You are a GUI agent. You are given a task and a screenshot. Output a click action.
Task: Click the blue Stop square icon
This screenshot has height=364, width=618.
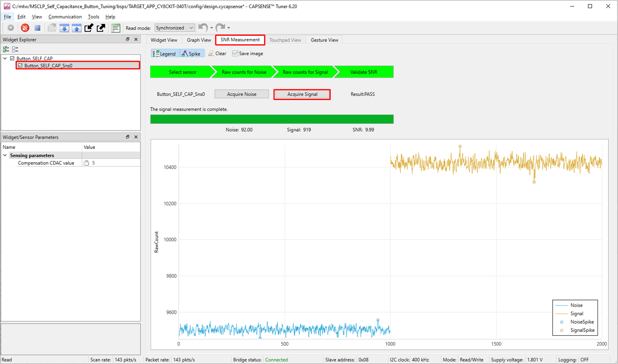(37, 28)
